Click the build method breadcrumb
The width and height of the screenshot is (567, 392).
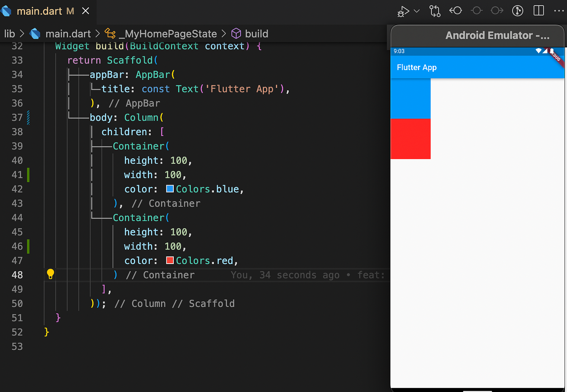(256, 34)
